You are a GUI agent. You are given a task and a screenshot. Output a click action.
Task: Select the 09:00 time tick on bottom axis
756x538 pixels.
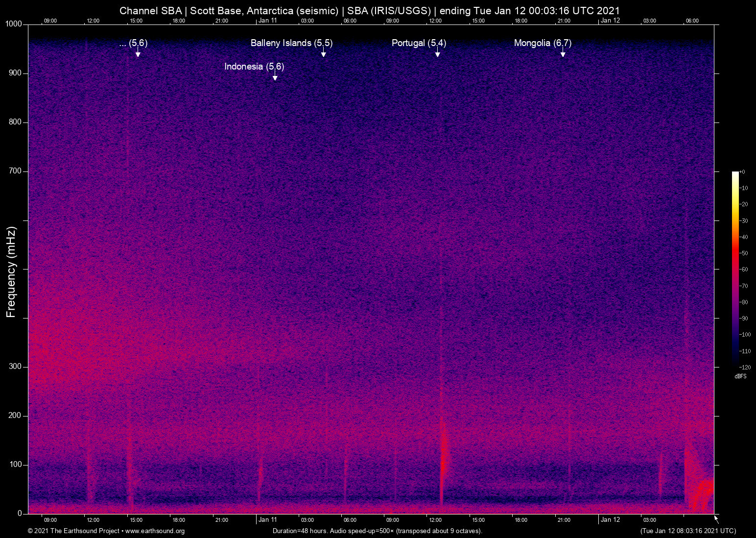pyautogui.click(x=49, y=520)
